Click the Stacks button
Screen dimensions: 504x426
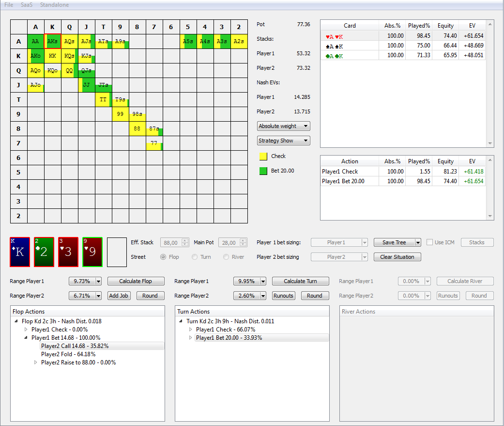point(477,242)
